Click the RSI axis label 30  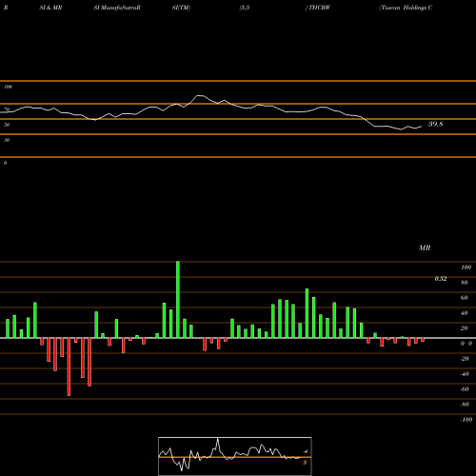(7, 140)
